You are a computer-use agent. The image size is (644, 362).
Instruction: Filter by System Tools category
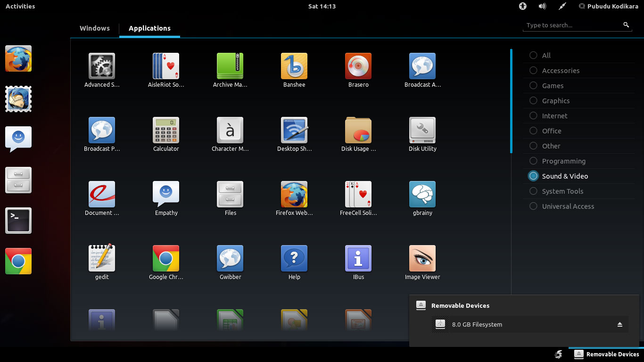pos(579,191)
